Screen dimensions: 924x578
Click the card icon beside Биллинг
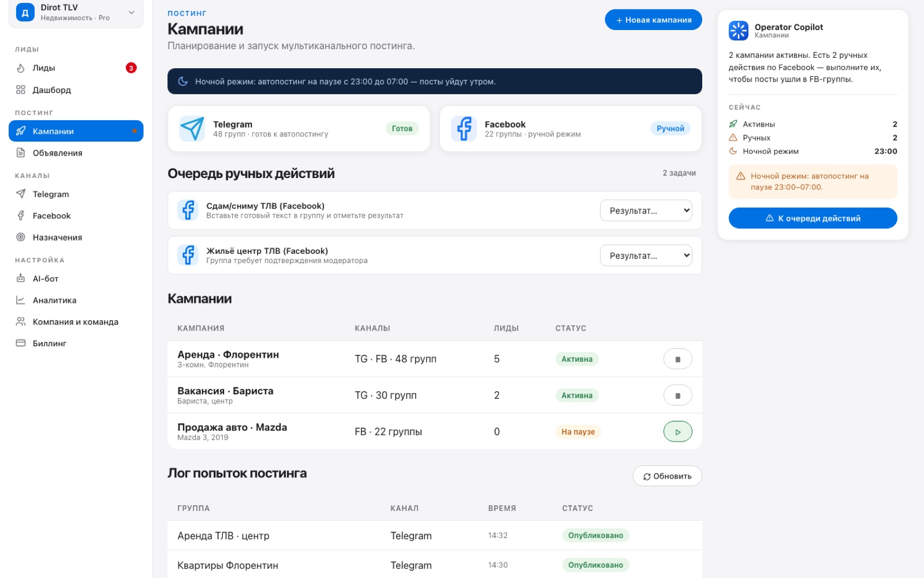click(x=21, y=343)
